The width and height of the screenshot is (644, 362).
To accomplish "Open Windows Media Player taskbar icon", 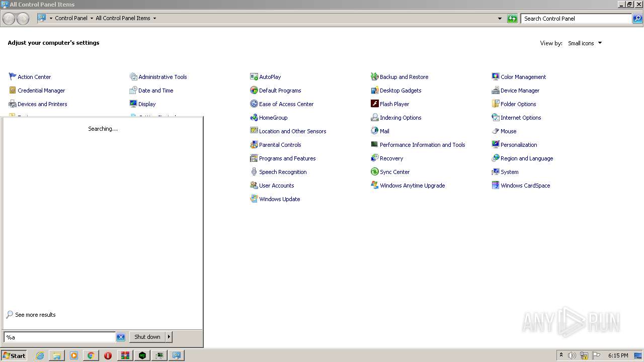I will (x=74, y=355).
